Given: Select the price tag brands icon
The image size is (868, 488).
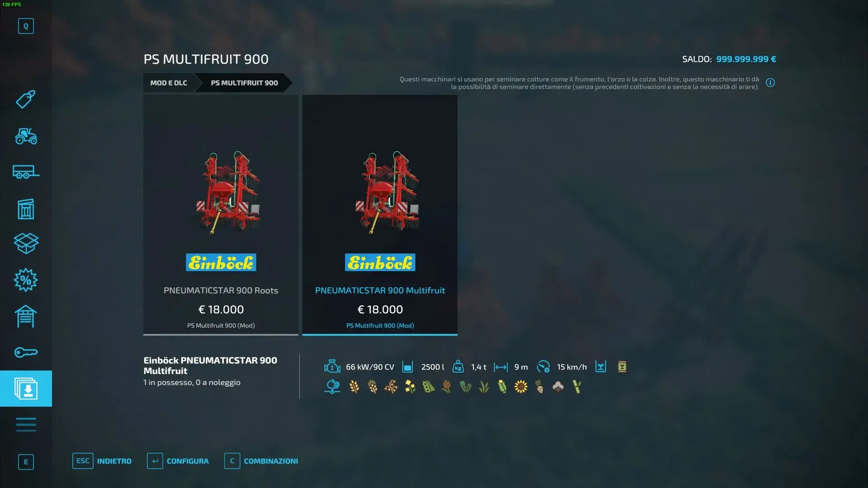Looking at the screenshot, I should (x=26, y=99).
